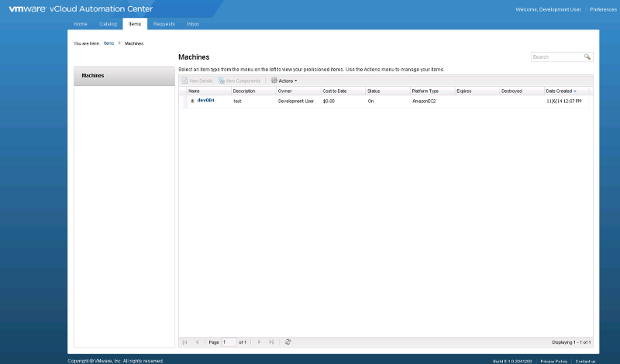
Task: Sort by the Expires column header
Action: [477, 91]
